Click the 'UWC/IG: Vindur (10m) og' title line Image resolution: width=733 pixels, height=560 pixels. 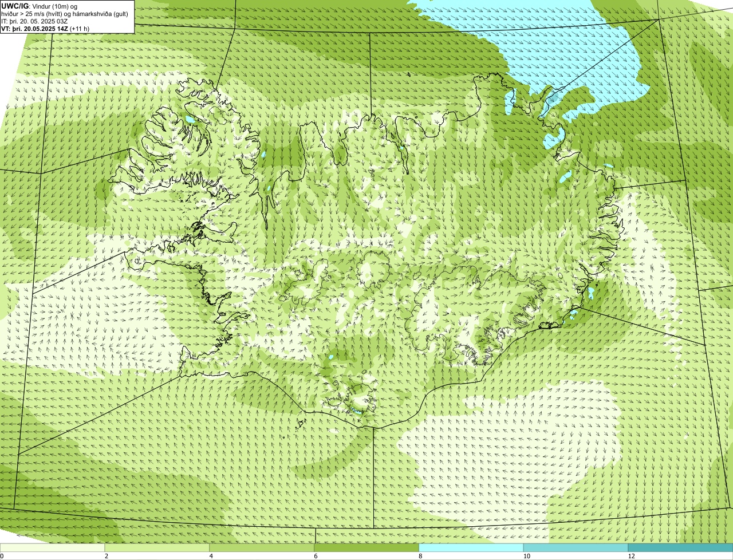(40, 6)
